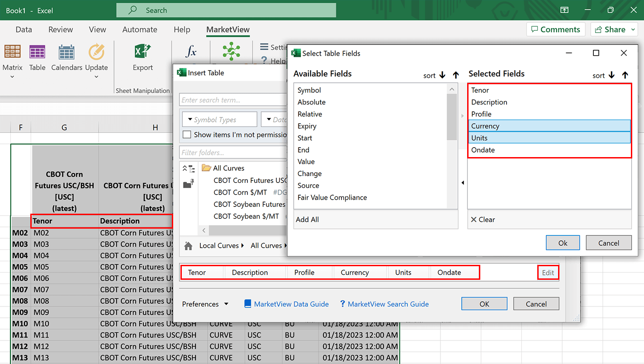Screen dimensions: 644x364
Task: Click the fx formula icon in the ribbon
Action: pos(191,52)
